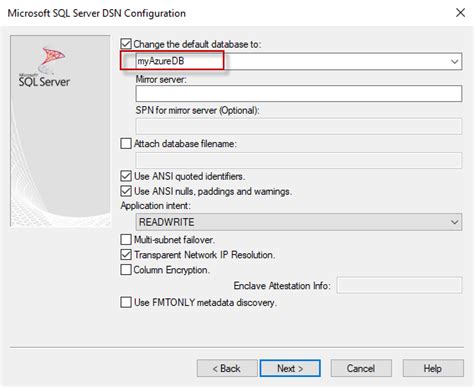Enable Use FMTONLY metadata discovery checkbox
The image size is (474, 387).
point(126,302)
